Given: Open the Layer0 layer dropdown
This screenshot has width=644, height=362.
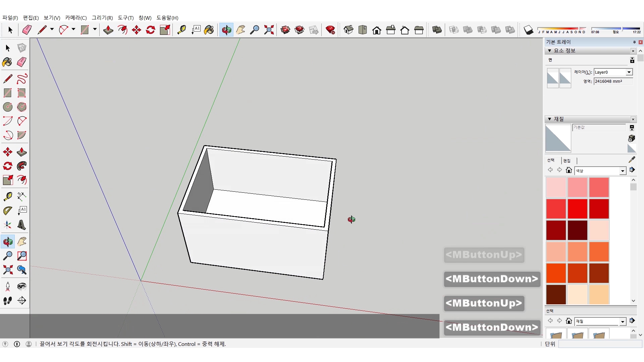Looking at the screenshot, I should (629, 72).
